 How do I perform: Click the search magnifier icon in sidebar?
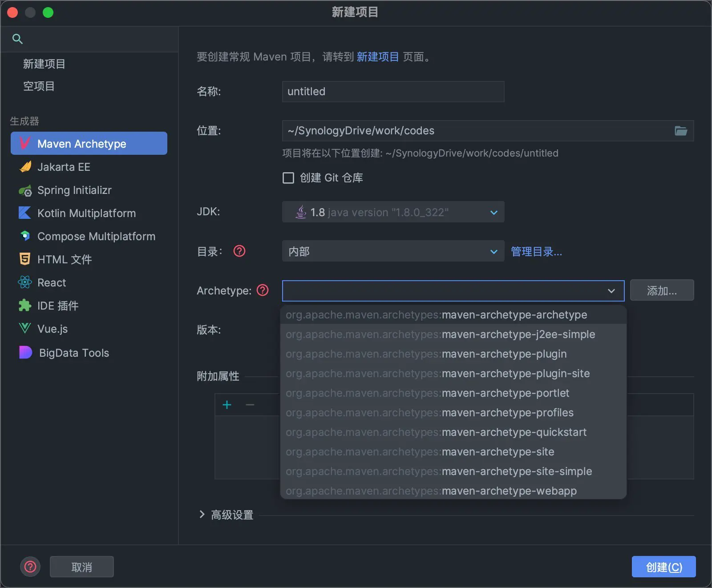click(x=17, y=39)
